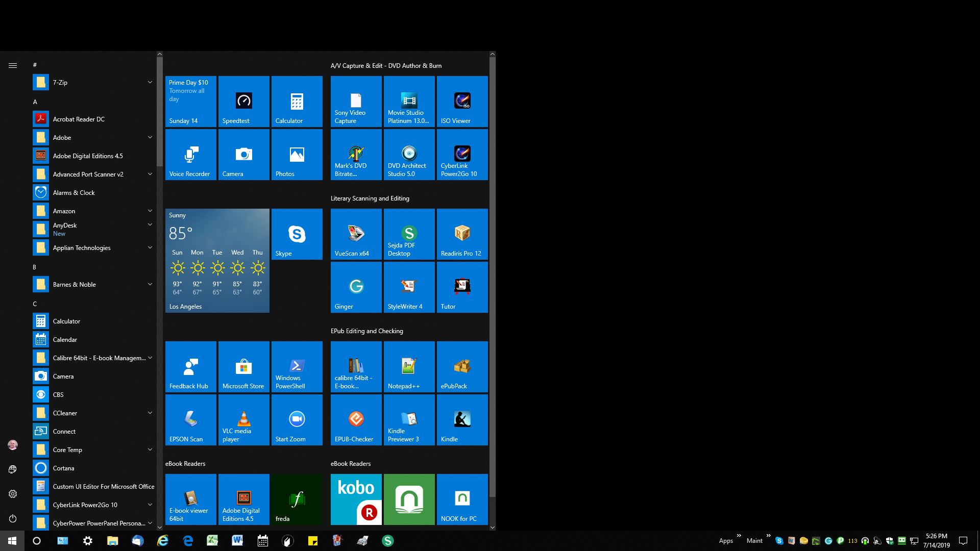Launch Windows PowerShell tile
This screenshot has width=980, height=551.
click(297, 367)
